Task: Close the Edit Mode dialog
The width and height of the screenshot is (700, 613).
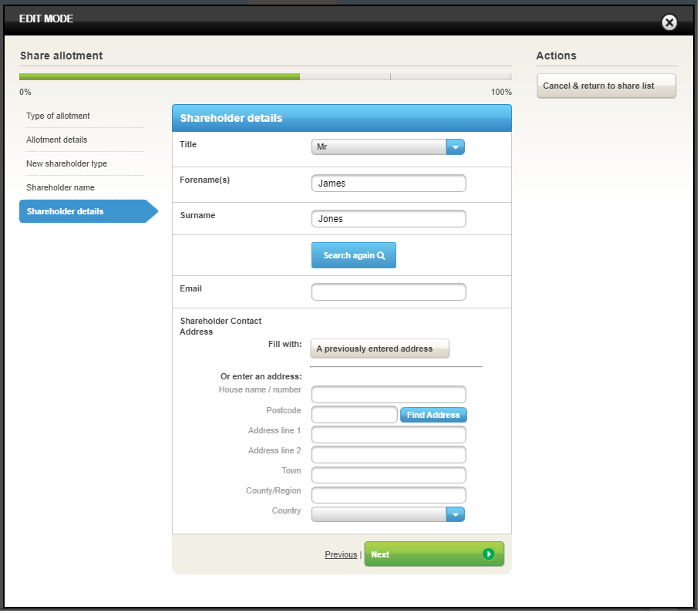Action: (669, 22)
